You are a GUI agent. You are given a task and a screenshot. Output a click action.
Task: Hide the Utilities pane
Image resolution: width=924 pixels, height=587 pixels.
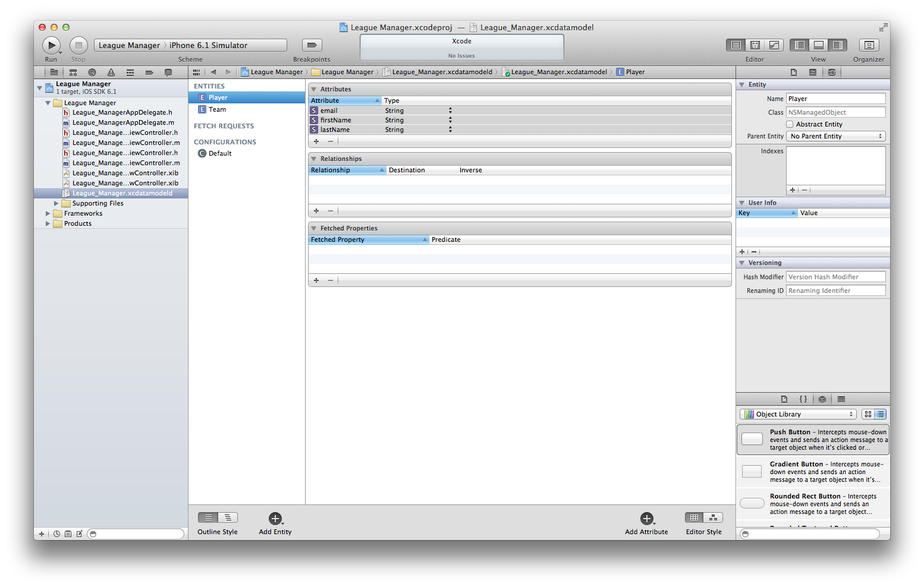[x=838, y=45]
